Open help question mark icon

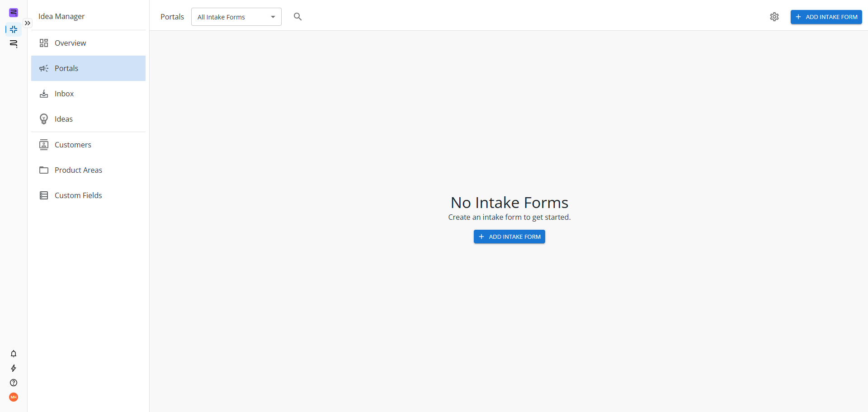point(14,383)
